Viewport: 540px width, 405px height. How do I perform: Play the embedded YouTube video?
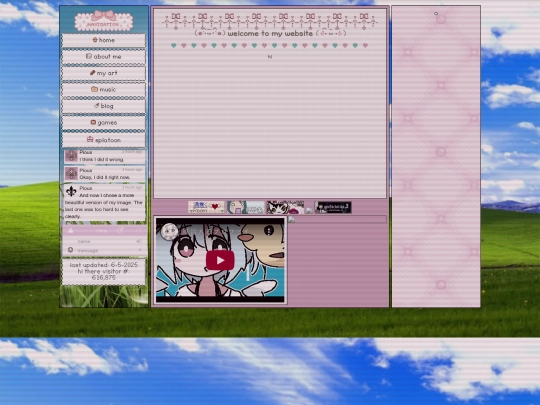pyautogui.click(x=220, y=260)
